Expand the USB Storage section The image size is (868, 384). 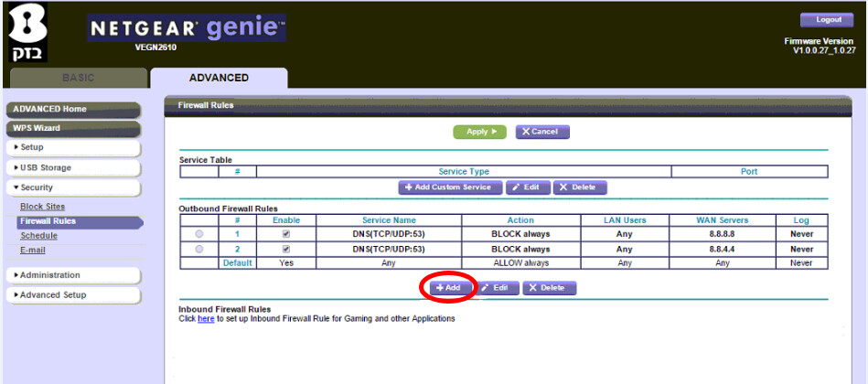tap(73, 167)
